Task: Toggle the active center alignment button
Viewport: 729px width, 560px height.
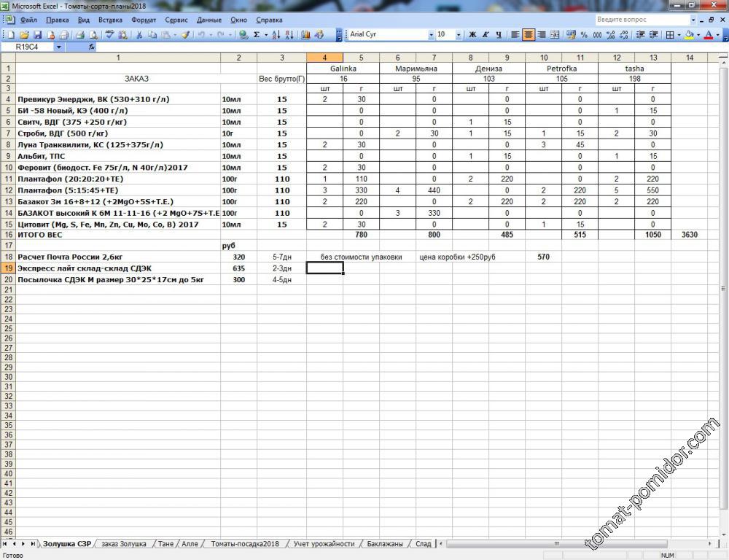Action: (x=529, y=34)
